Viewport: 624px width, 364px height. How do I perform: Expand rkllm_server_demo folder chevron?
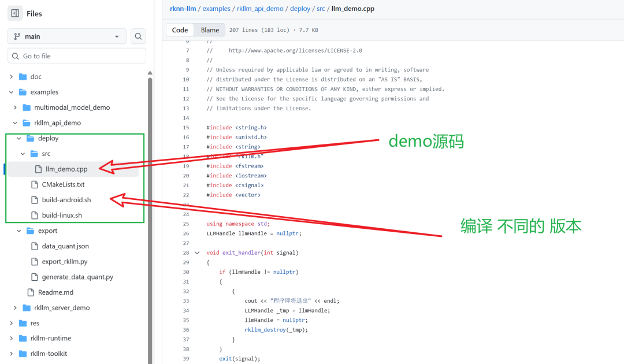pos(15,307)
